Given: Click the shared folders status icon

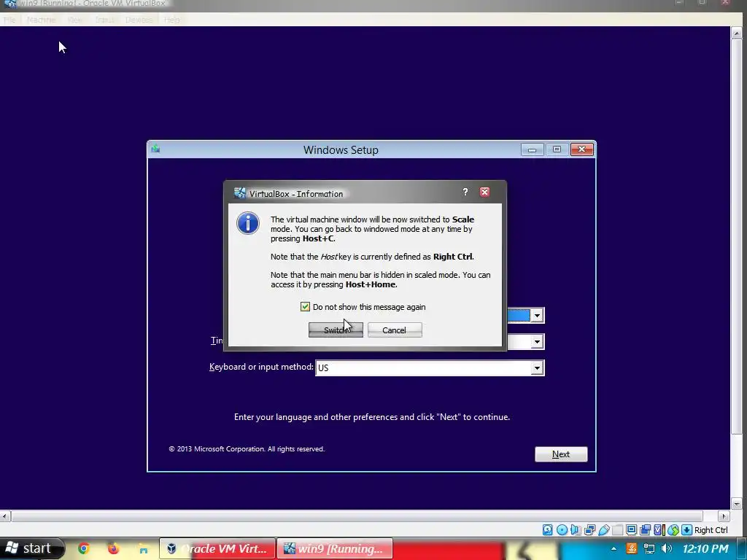Looking at the screenshot, I should tap(617, 530).
